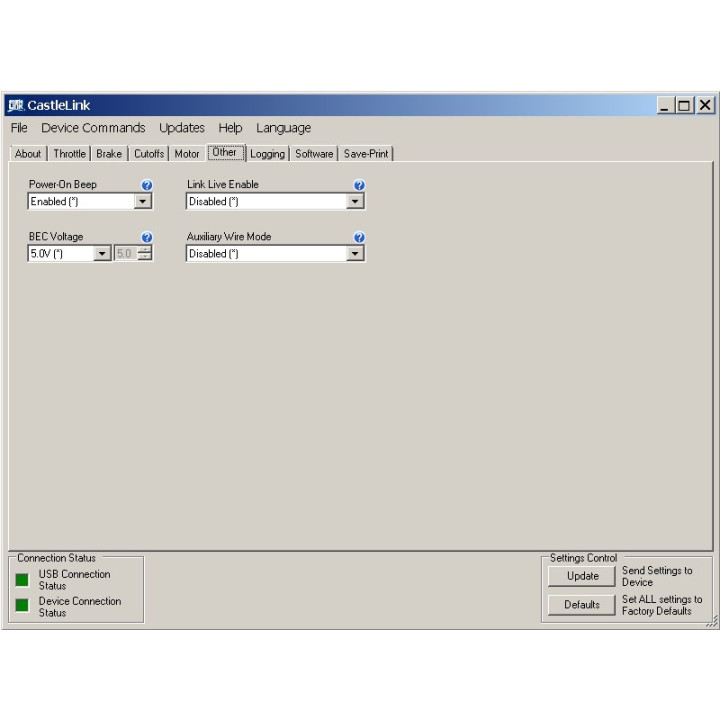The width and height of the screenshot is (720, 720).
Task: Select the Other tab
Action: (x=225, y=152)
